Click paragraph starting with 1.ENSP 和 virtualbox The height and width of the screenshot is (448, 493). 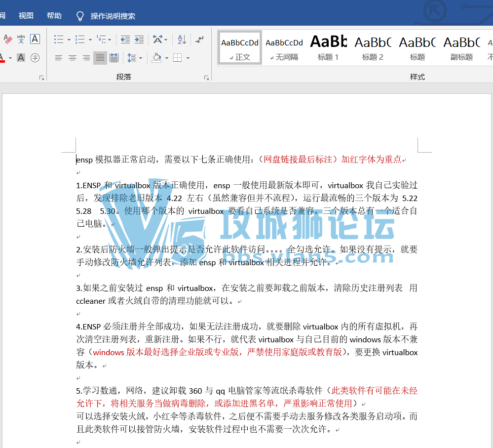[x=247, y=204]
